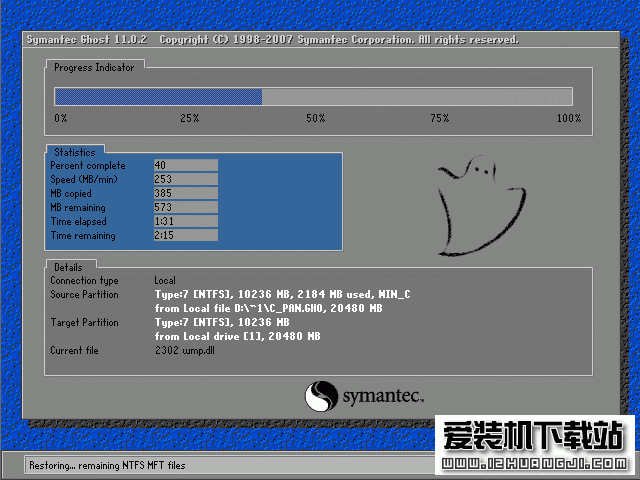The height and width of the screenshot is (480, 640).
Task: Click the 'Speed (MB/min)' label
Action: [84, 180]
